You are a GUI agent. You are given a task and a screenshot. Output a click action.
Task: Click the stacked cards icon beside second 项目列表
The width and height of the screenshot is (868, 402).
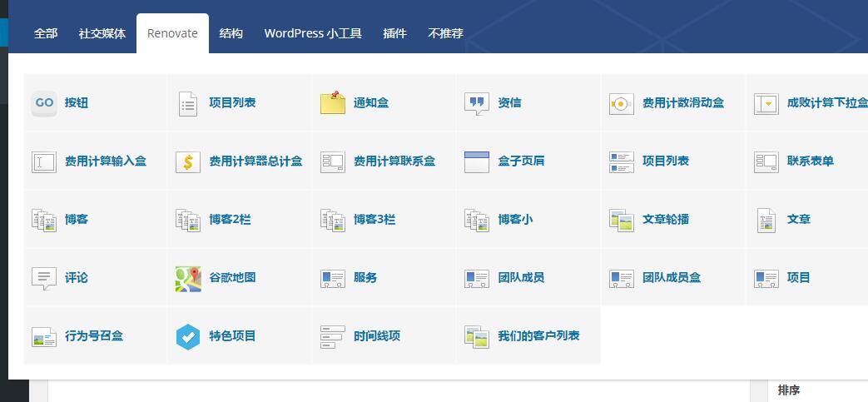(621, 162)
